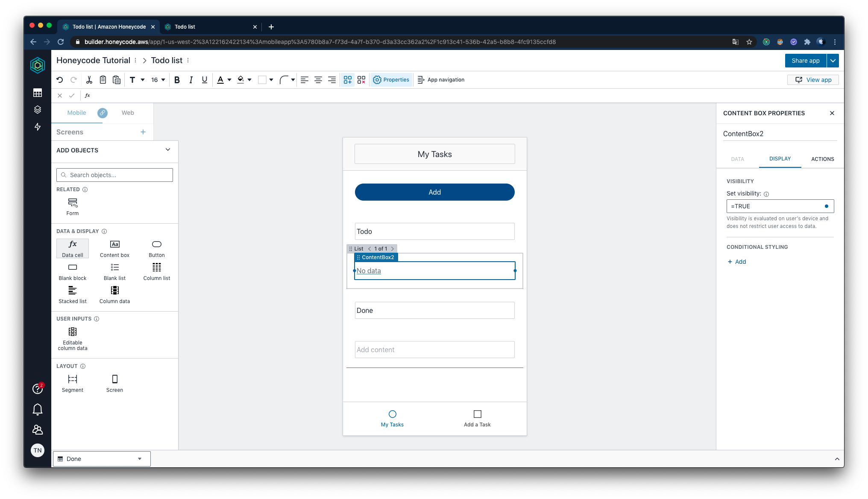
Task: Open the fill color dropdown arrow
Action: click(x=249, y=80)
